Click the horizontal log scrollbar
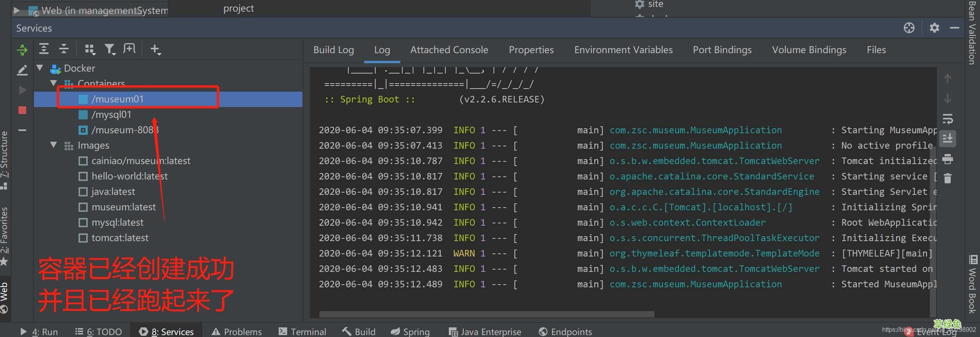The height and width of the screenshot is (337, 980). [487, 314]
